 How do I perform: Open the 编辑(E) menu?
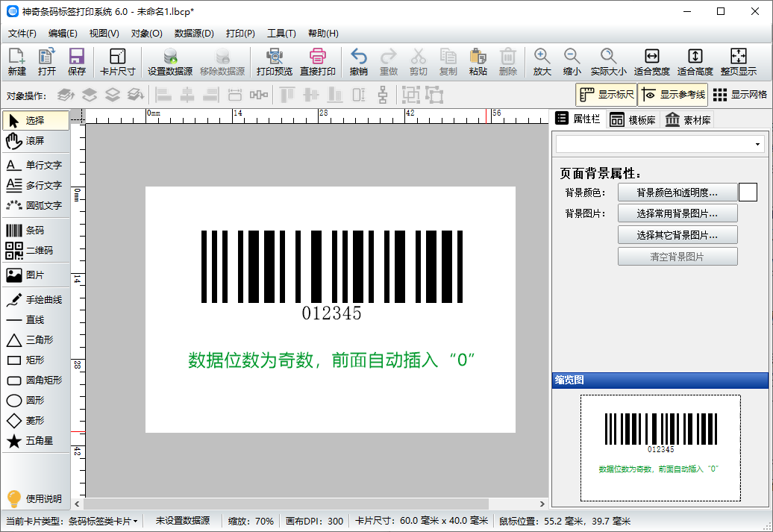[63, 34]
